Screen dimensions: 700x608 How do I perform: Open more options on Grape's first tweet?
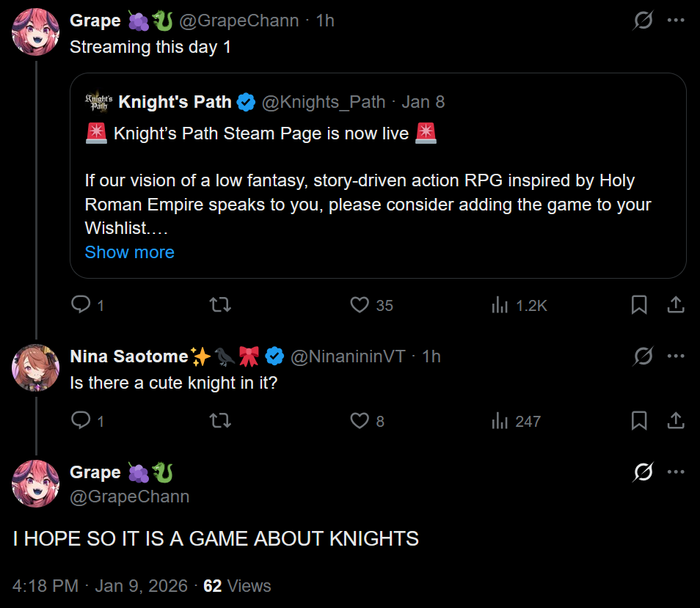(676, 20)
